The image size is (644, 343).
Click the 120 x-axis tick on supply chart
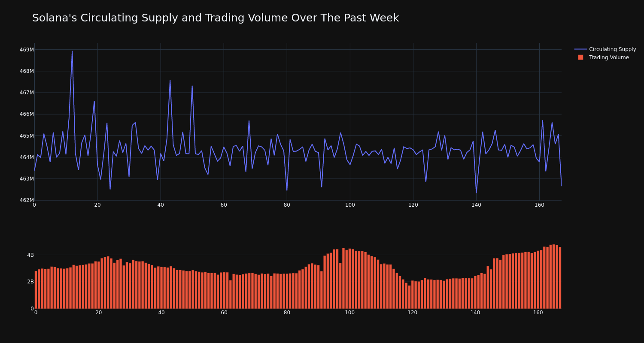point(413,205)
